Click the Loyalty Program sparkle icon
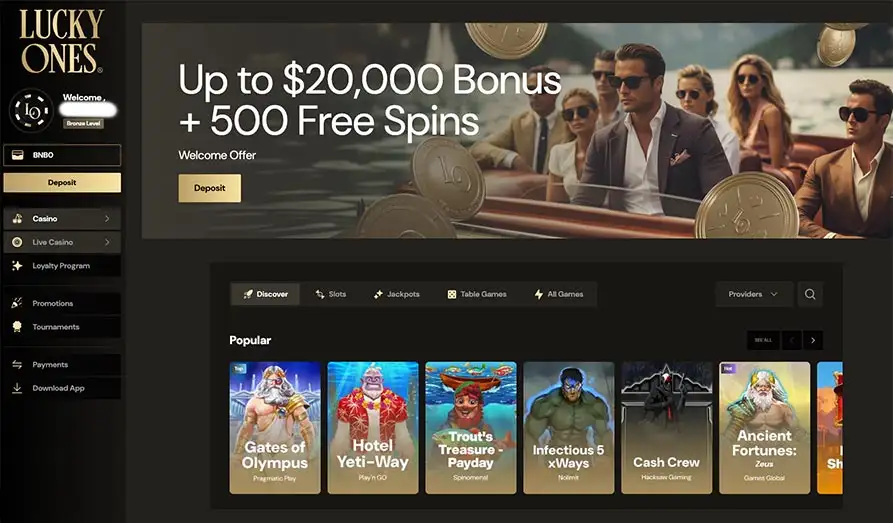The width and height of the screenshot is (893, 523). point(17,265)
